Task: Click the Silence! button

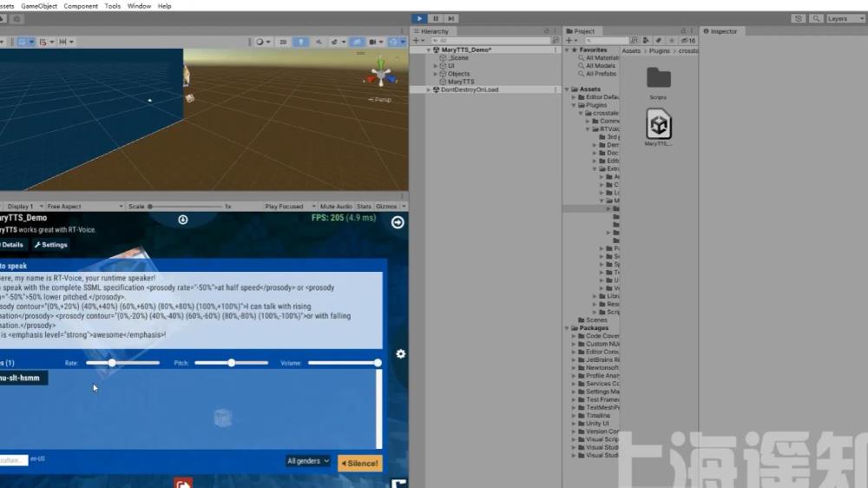Action: click(x=359, y=463)
